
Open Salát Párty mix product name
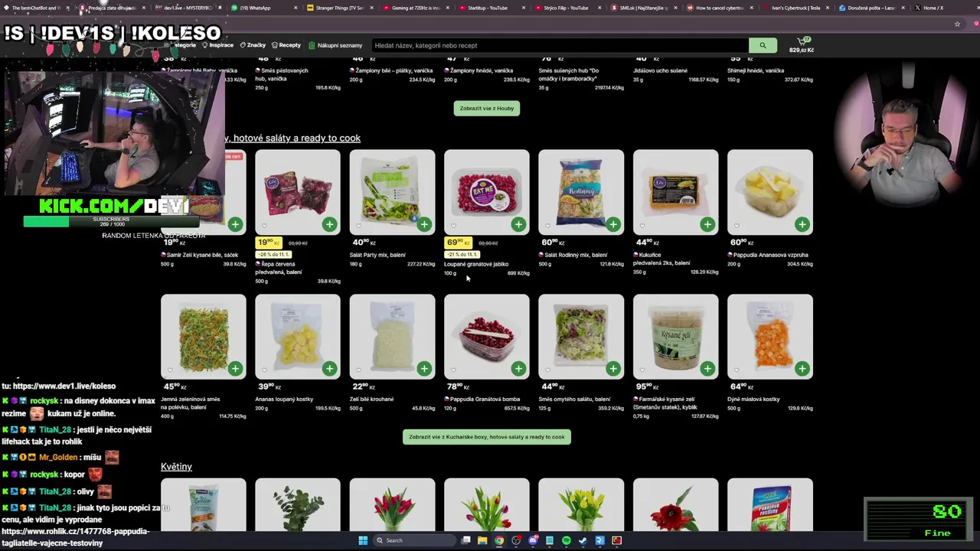tap(378, 255)
